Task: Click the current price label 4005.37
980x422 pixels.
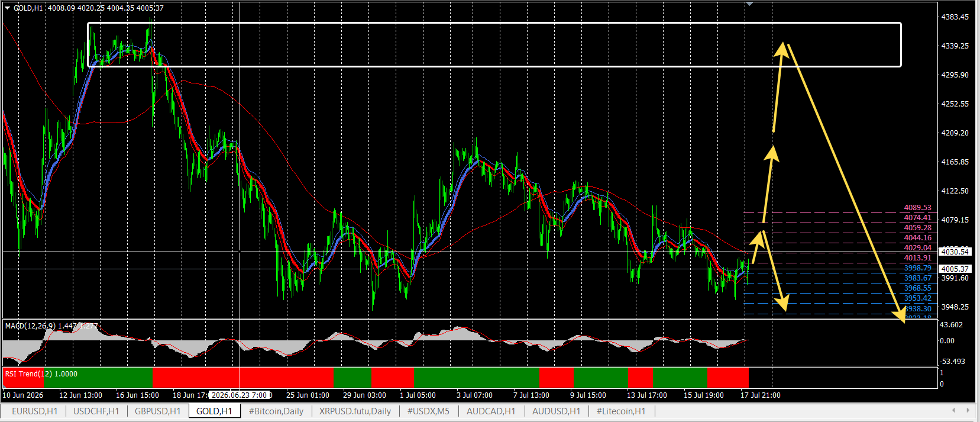Action: click(955, 269)
